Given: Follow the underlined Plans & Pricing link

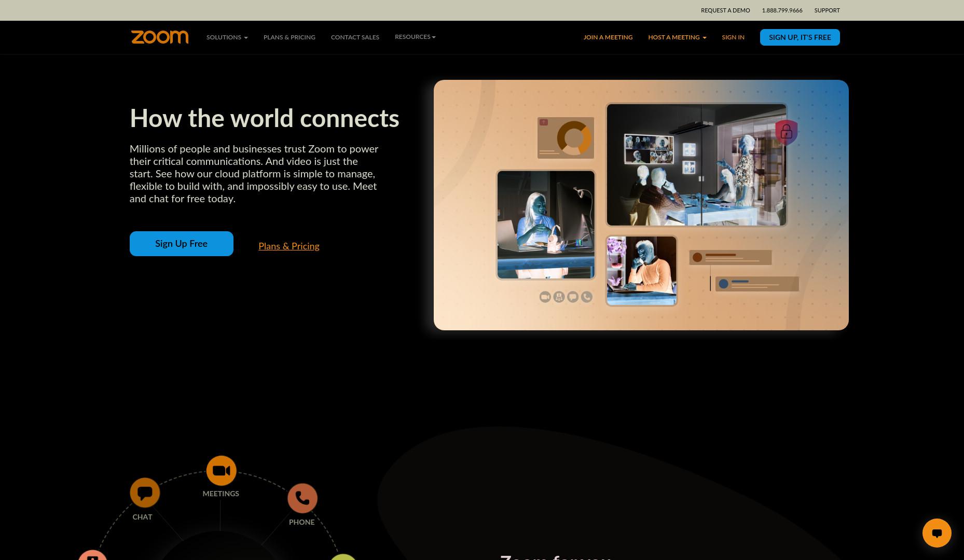Looking at the screenshot, I should [289, 246].
